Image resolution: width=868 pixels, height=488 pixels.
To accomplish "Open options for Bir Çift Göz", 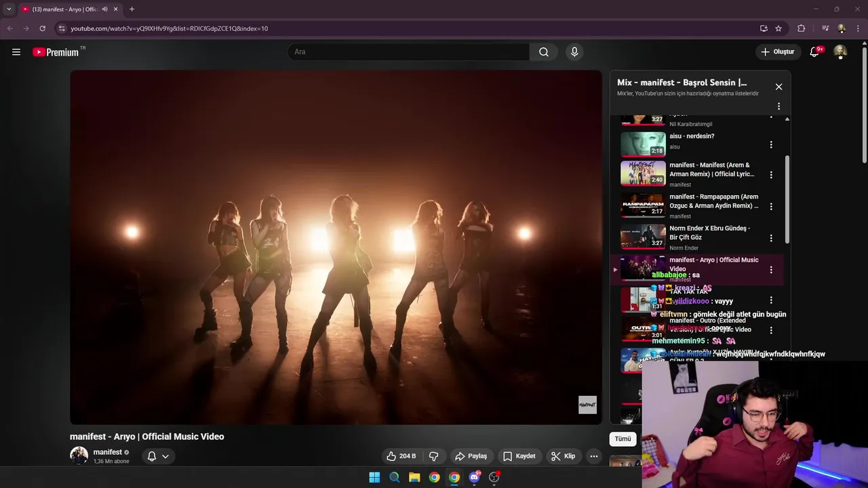I will (x=771, y=238).
